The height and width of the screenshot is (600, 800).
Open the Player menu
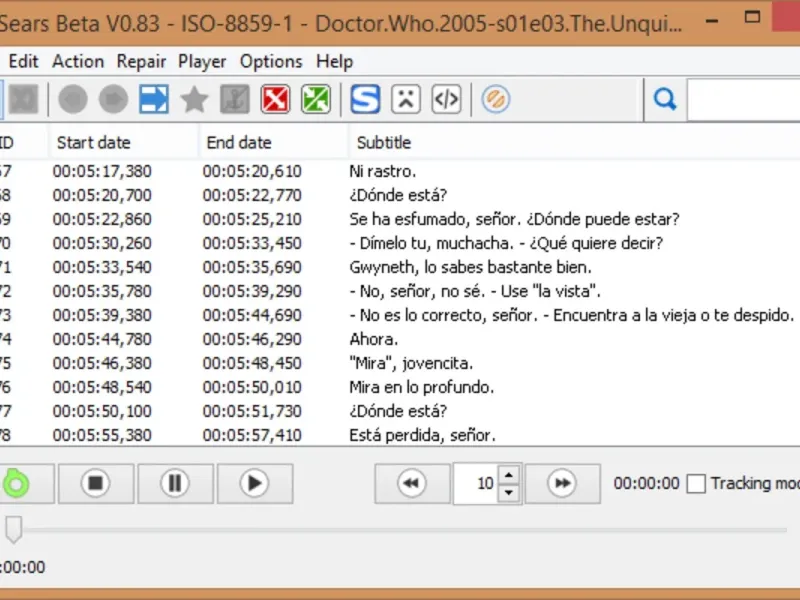202,61
